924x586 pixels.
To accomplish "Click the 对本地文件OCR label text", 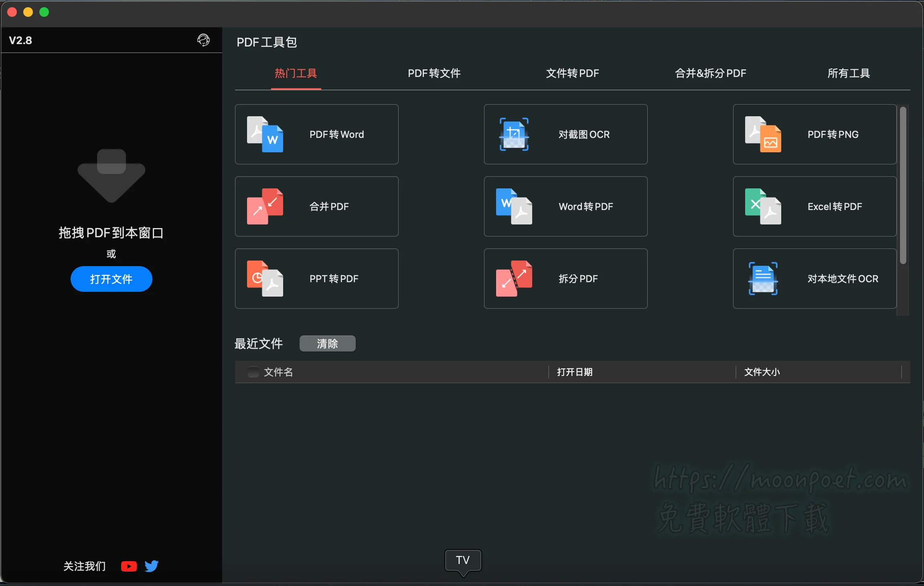I will [x=843, y=279].
